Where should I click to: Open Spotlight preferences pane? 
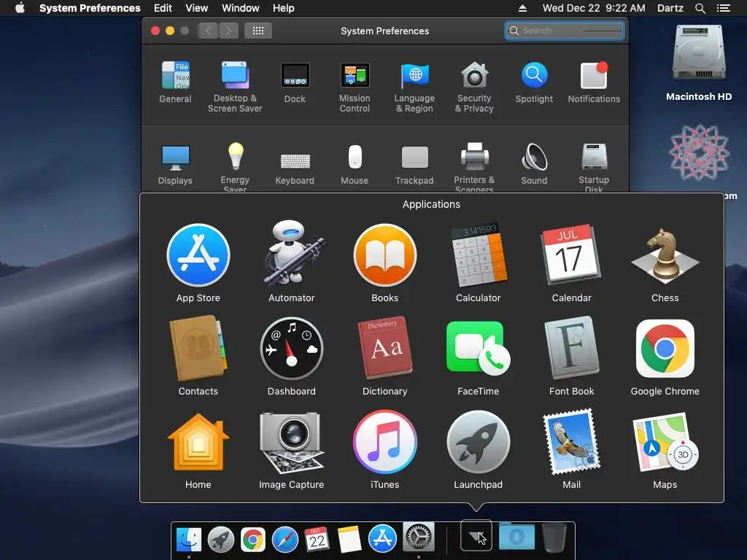click(534, 82)
